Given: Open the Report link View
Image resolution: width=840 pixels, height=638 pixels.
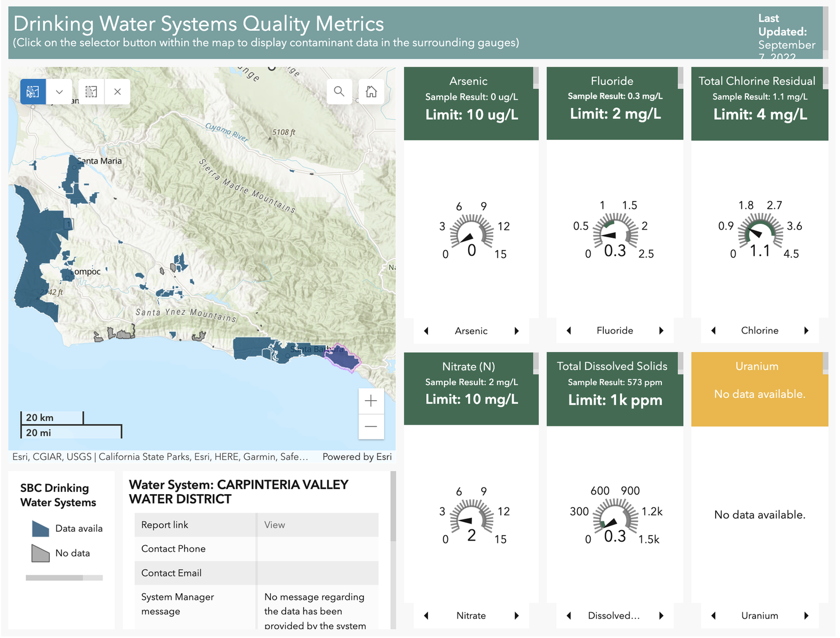Looking at the screenshot, I should point(274,525).
